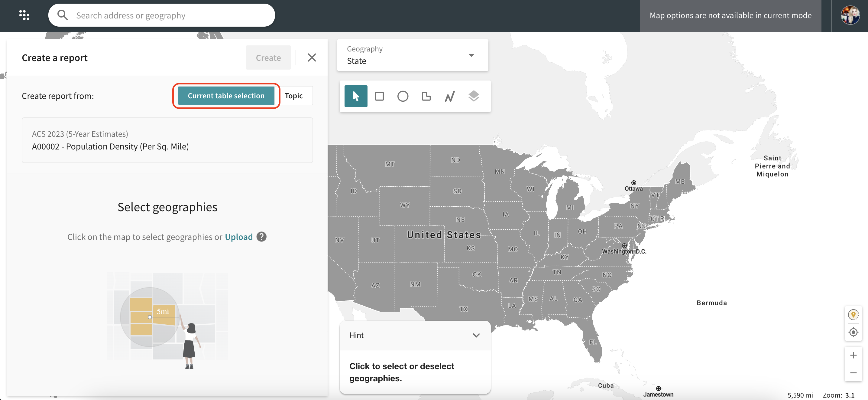Image resolution: width=868 pixels, height=400 pixels.
Task: Select the polygon selection tool
Action: (426, 96)
